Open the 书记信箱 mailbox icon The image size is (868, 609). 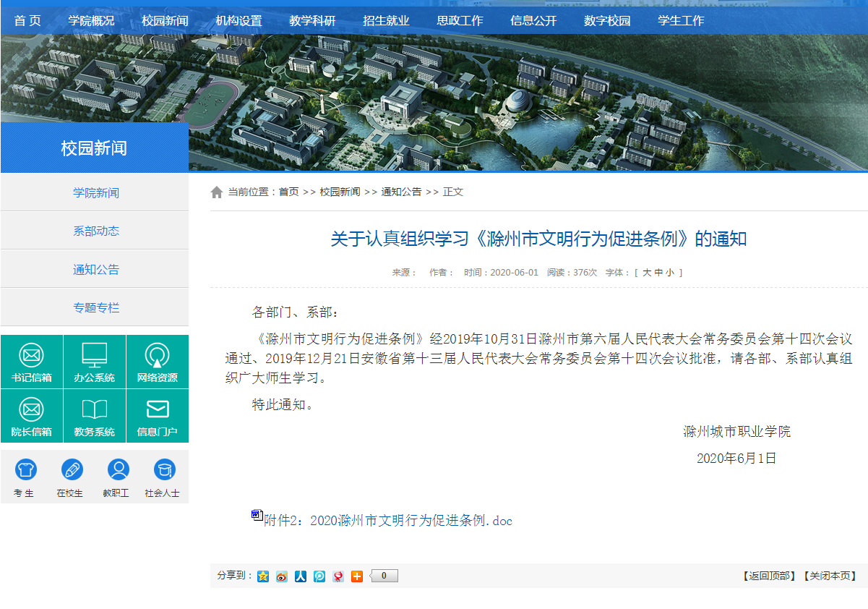pyautogui.click(x=31, y=362)
